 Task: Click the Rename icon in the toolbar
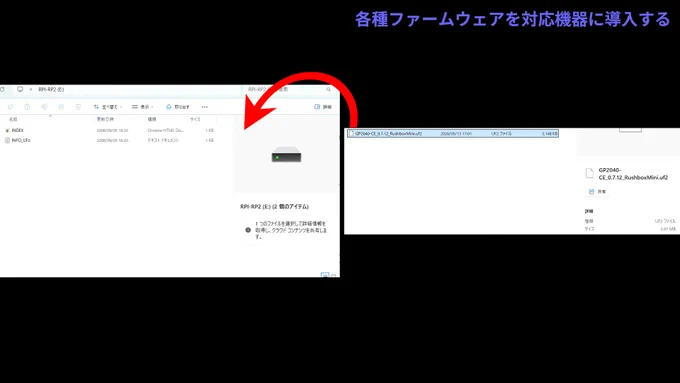[x=44, y=107]
